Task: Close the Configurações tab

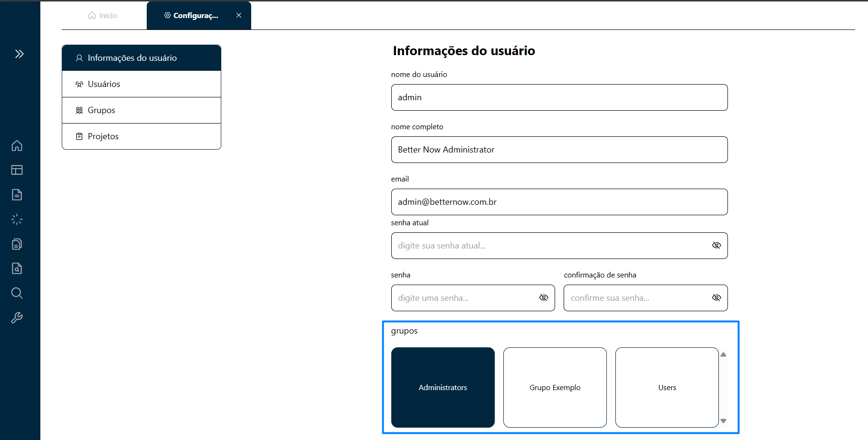Action: coord(239,16)
